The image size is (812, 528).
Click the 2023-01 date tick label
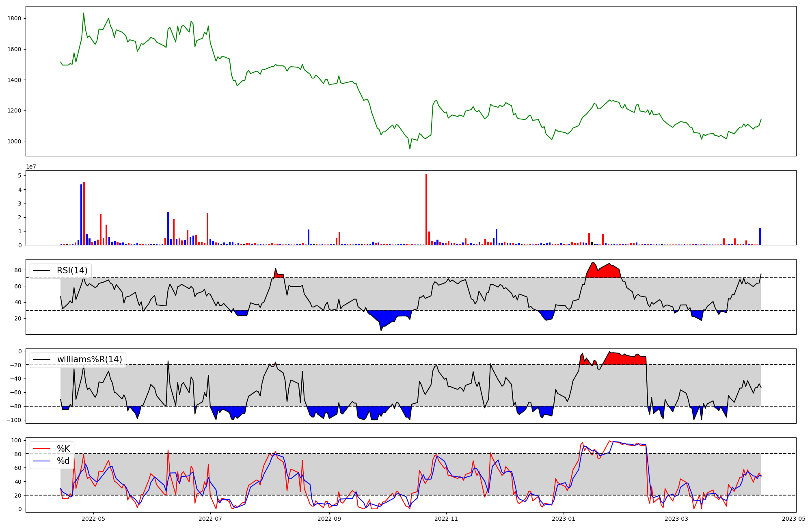pos(564,519)
